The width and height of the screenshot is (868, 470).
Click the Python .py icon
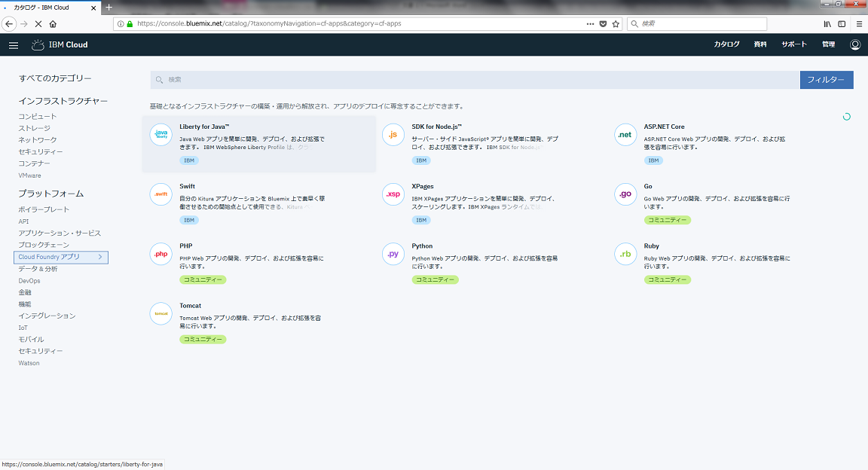pos(393,254)
